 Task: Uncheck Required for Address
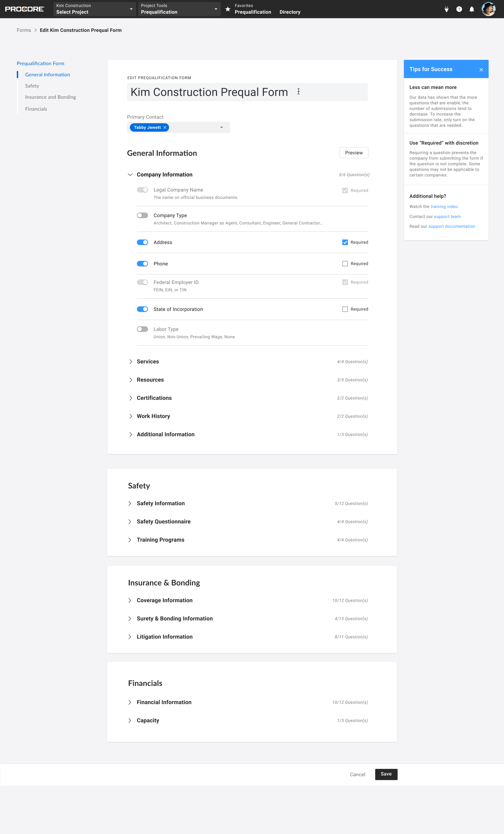345,242
